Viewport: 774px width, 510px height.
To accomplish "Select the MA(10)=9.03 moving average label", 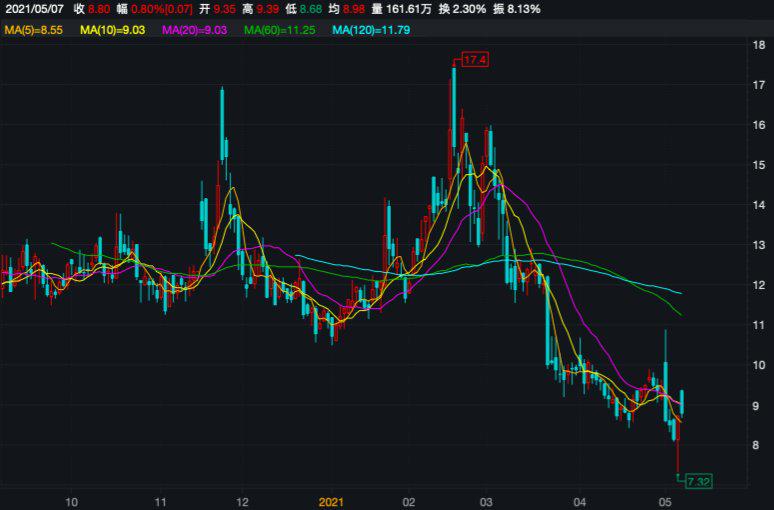I will [x=112, y=30].
